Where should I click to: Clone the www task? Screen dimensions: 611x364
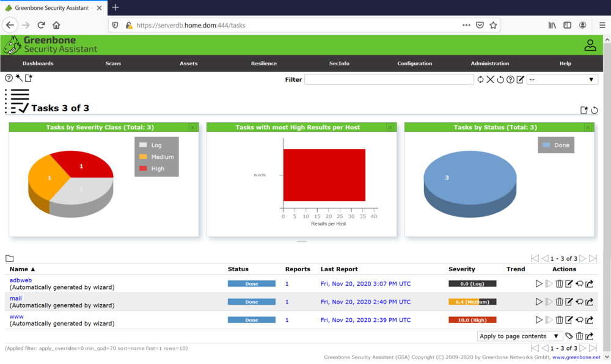click(579, 320)
